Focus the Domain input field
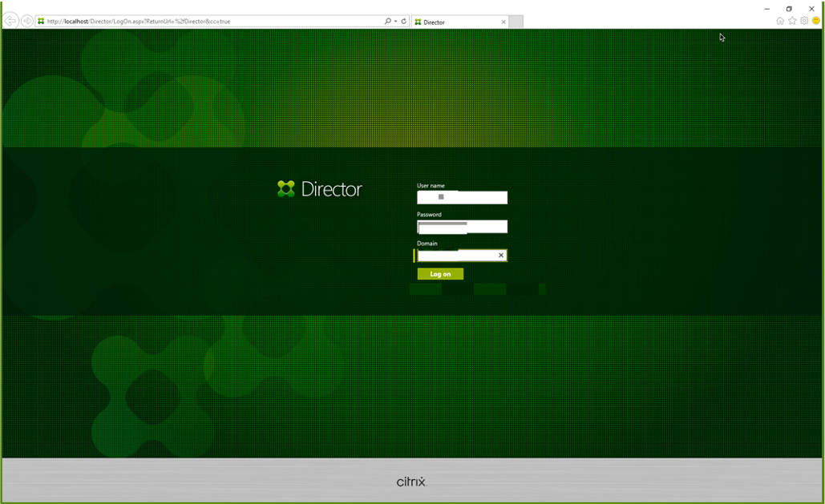825x504 pixels. [462, 255]
